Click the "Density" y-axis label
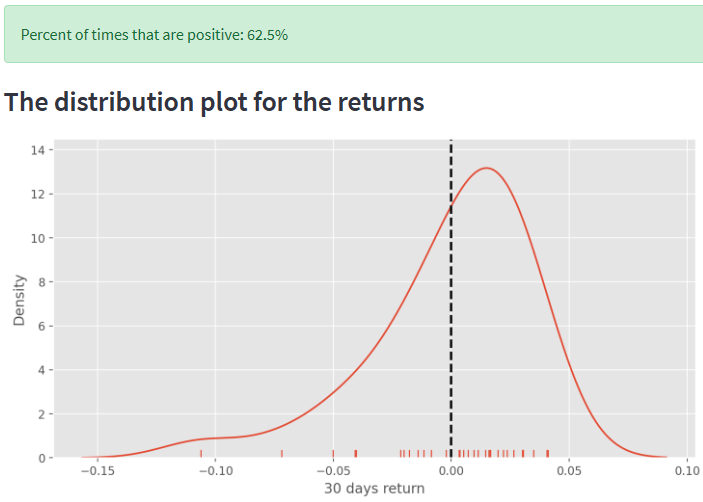The height and width of the screenshot is (502, 703). 19,301
